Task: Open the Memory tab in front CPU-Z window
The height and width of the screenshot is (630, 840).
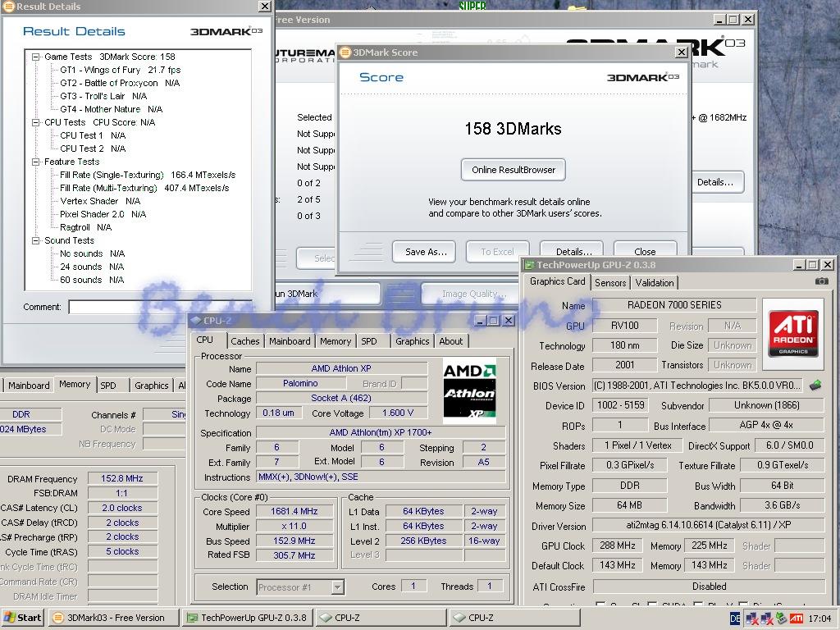Action: pyautogui.click(x=336, y=341)
